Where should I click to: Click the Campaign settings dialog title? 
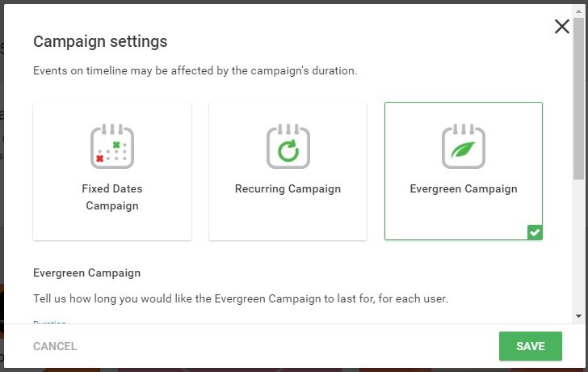[x=100, y=42]
